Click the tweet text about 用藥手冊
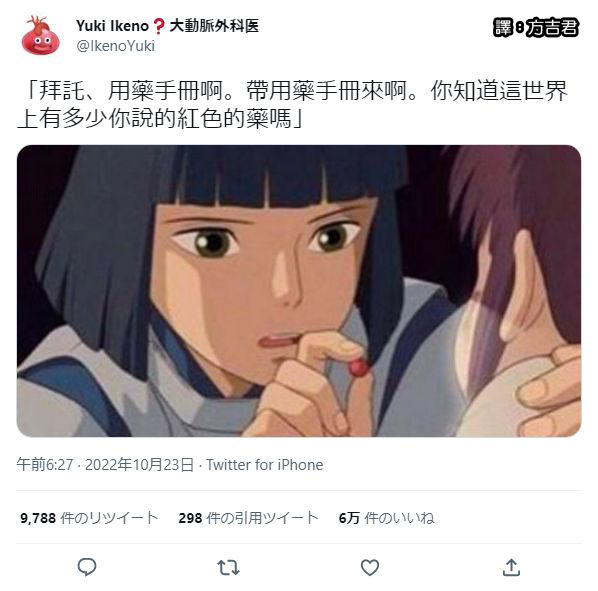The width and height of the screenshot is (598, 591). click(x=293, y=104)
